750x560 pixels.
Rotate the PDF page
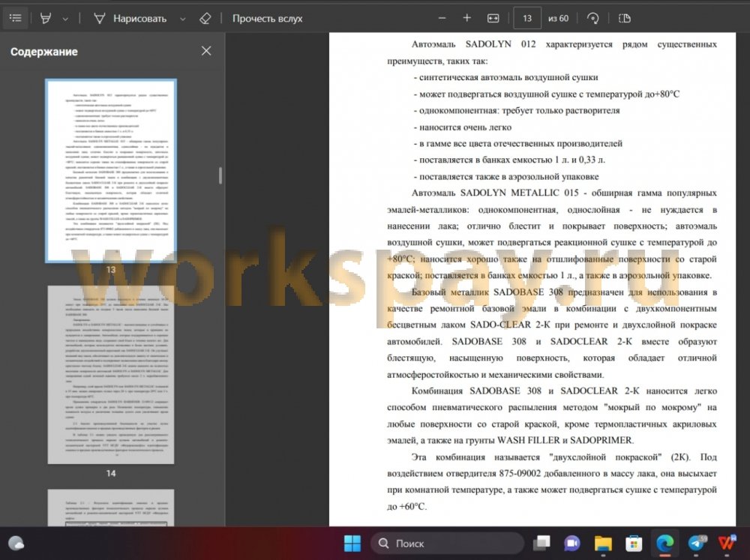click(x=592, y=18)
